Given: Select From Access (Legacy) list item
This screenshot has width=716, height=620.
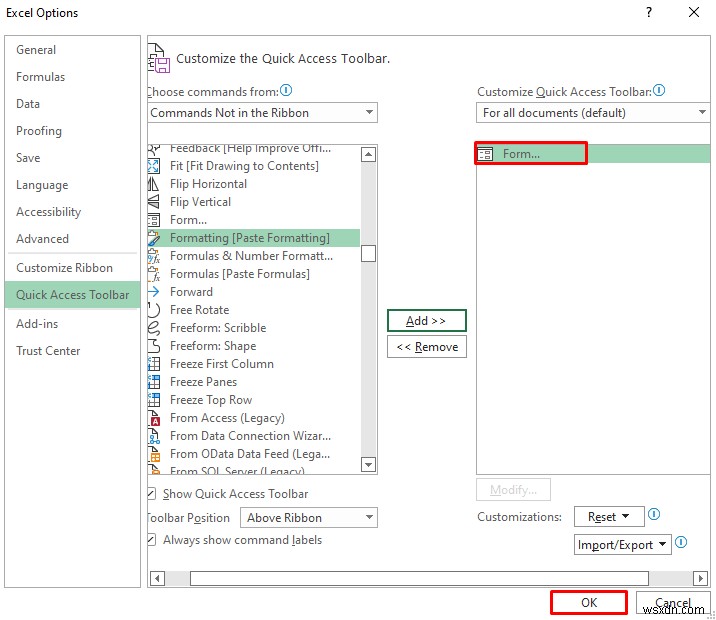Looking at the screenshot, I should tap(253, 418).
